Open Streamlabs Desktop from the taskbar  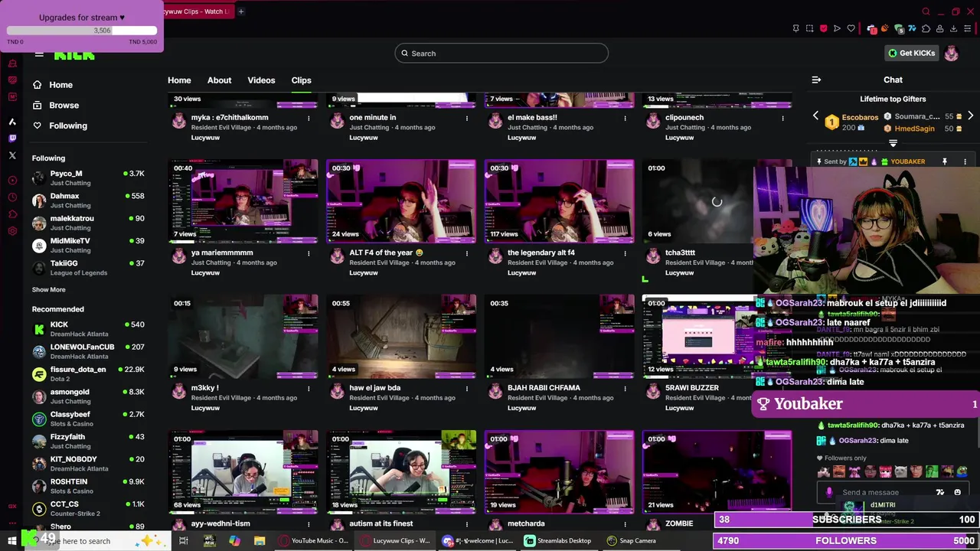pos(558,540)
